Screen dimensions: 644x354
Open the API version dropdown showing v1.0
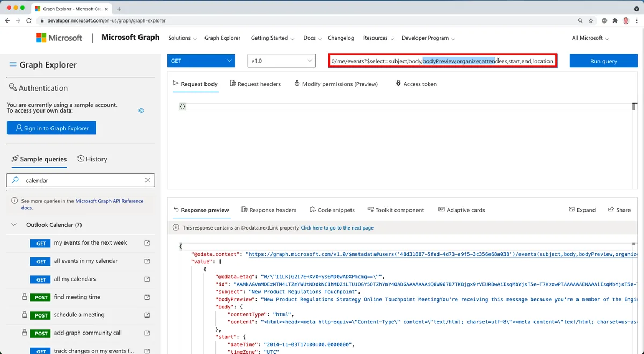point(281,61)
